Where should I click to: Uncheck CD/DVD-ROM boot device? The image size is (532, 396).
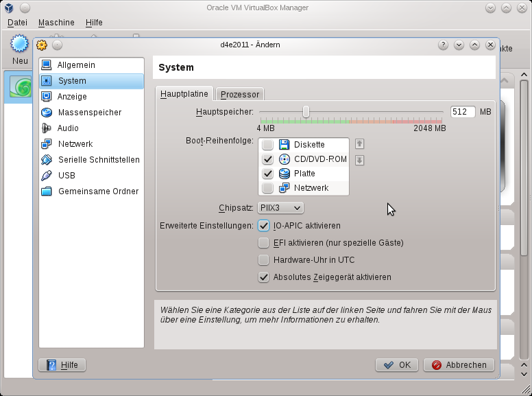(x=267, y=159)
